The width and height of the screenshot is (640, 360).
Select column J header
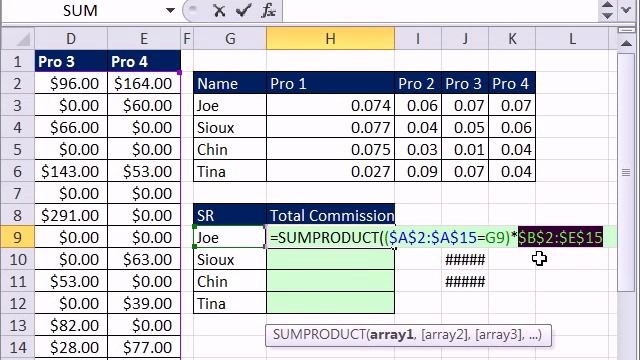[465, 39]
